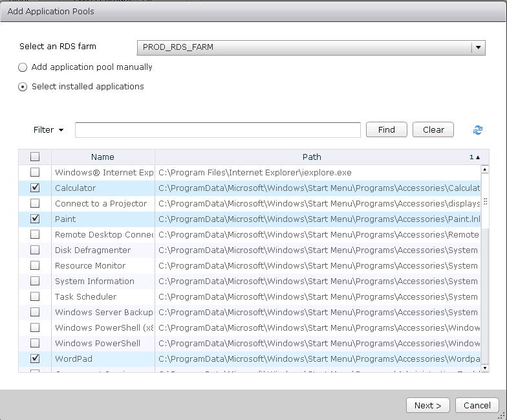Sort the list by Name column
This screenshot has height=420, width=507.
click(x=102, y=157)
